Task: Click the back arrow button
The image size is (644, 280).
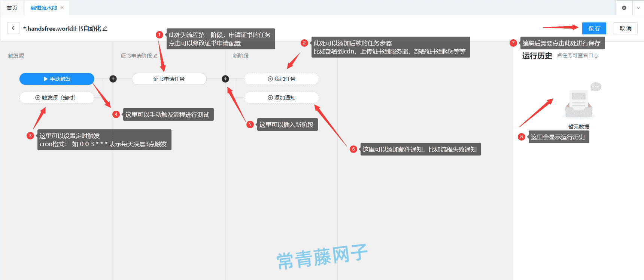Action: pyautogui.click(x=13, y=28)
